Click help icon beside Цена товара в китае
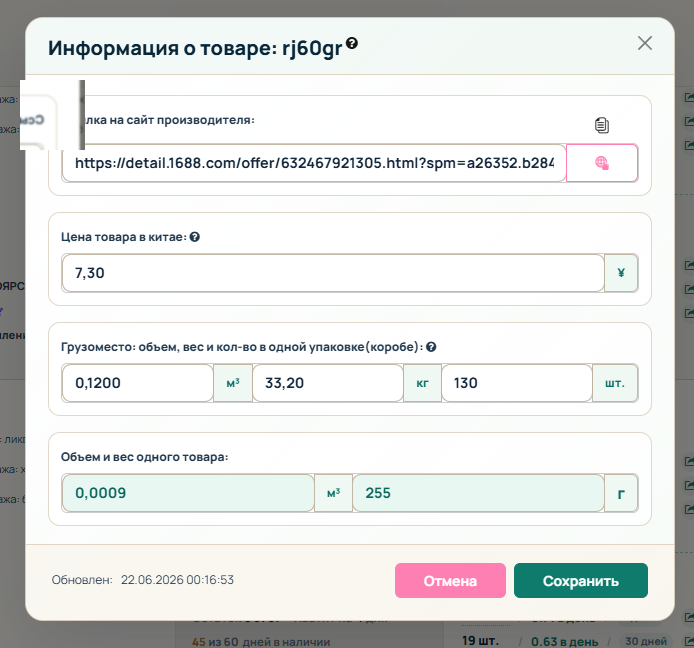This screenshot has width=694, height=648. coord(195,237)
